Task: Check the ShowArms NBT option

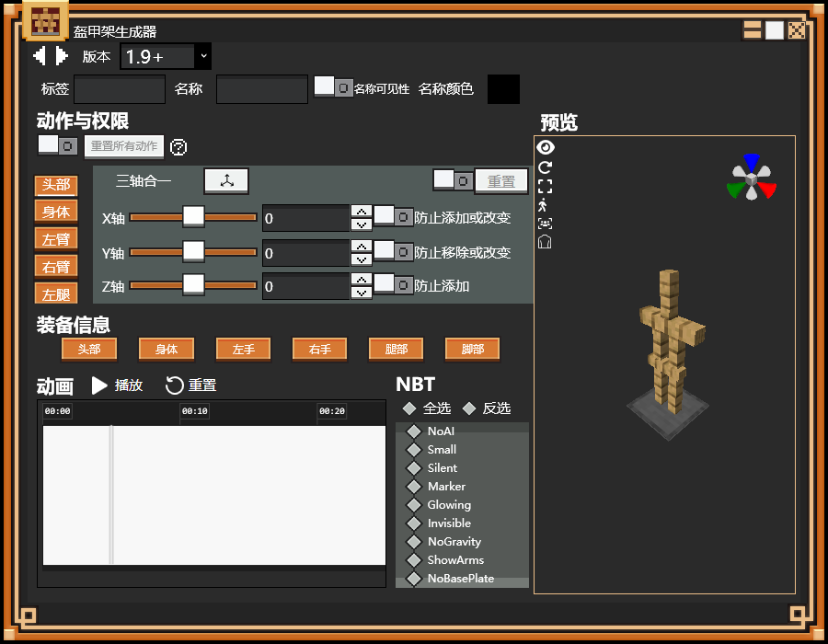Action: (x=414, y=560)
